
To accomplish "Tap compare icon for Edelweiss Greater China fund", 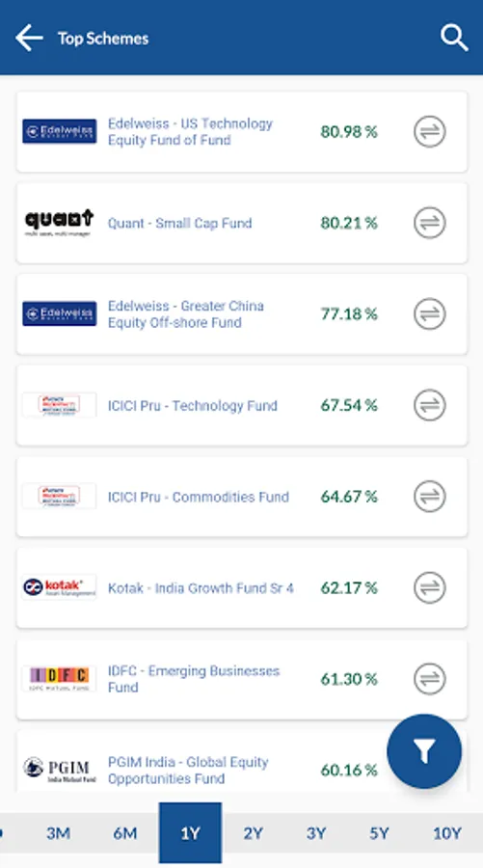I will [x=429, y=313].
